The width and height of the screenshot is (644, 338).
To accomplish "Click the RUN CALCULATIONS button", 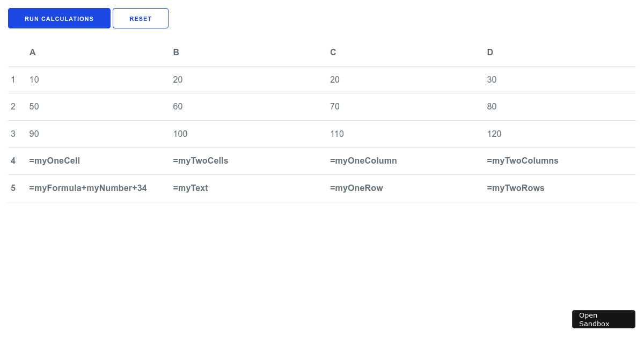I will click(59, 18).
